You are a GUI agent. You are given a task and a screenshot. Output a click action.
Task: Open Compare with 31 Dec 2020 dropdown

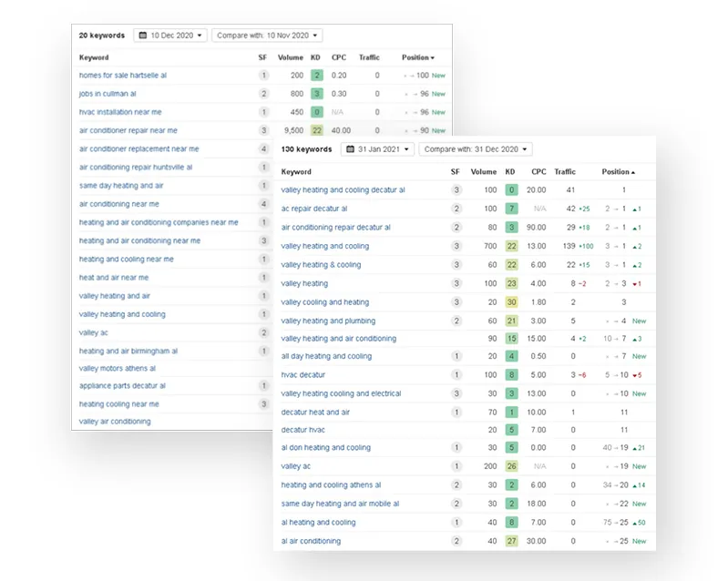tap(476, 149)
